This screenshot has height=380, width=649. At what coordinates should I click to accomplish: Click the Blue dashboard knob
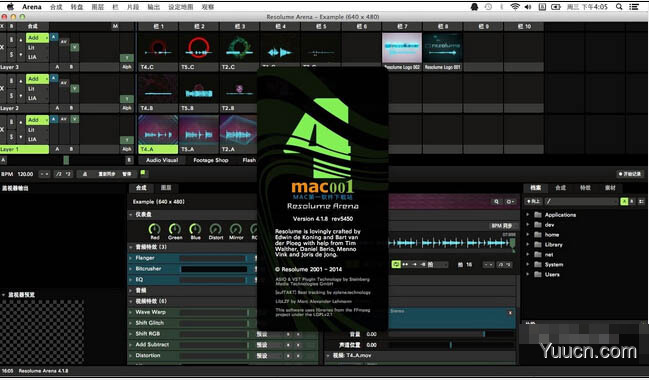[195, 229]
